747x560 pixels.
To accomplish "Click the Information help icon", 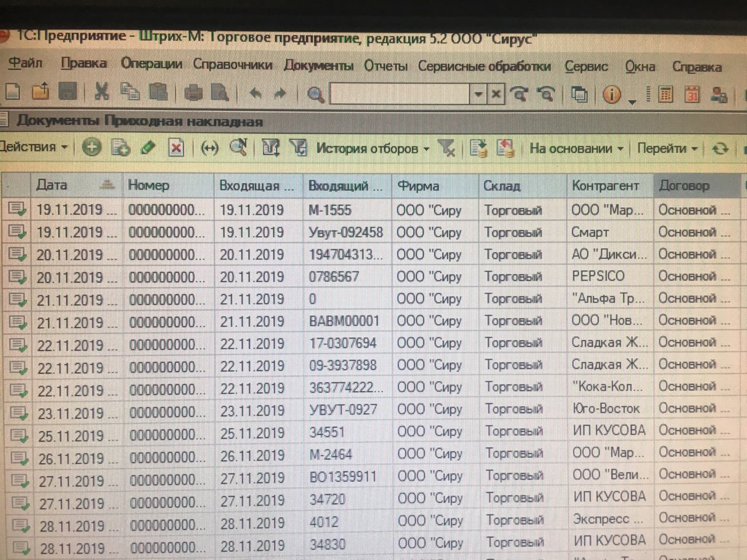I will point(611,94).
